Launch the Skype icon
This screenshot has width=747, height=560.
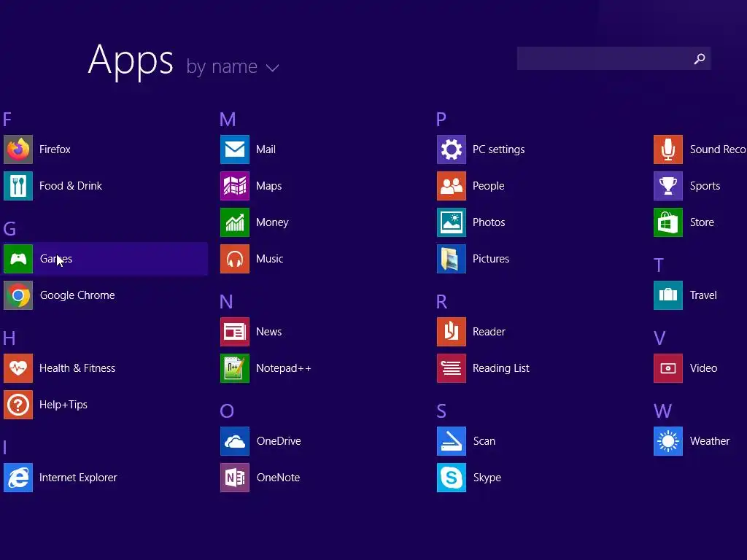pos(452,478)
